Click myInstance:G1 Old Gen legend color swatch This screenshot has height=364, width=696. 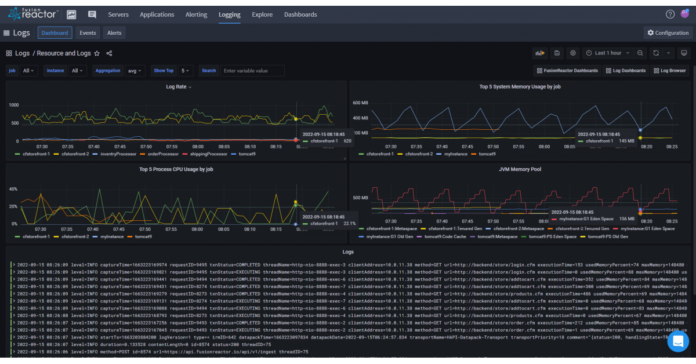(x=361, y=237)
